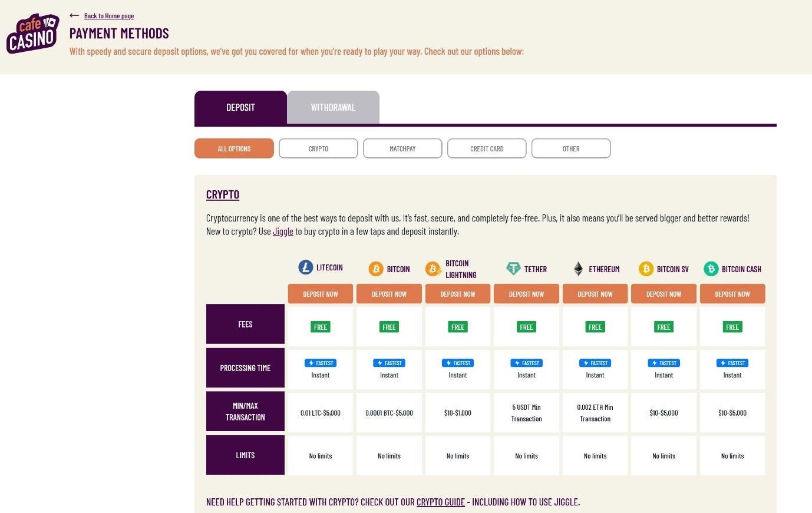Deposit now with Bitcoin Cash
The height and width of the screenshot is (513, 812).
[732, 294]
